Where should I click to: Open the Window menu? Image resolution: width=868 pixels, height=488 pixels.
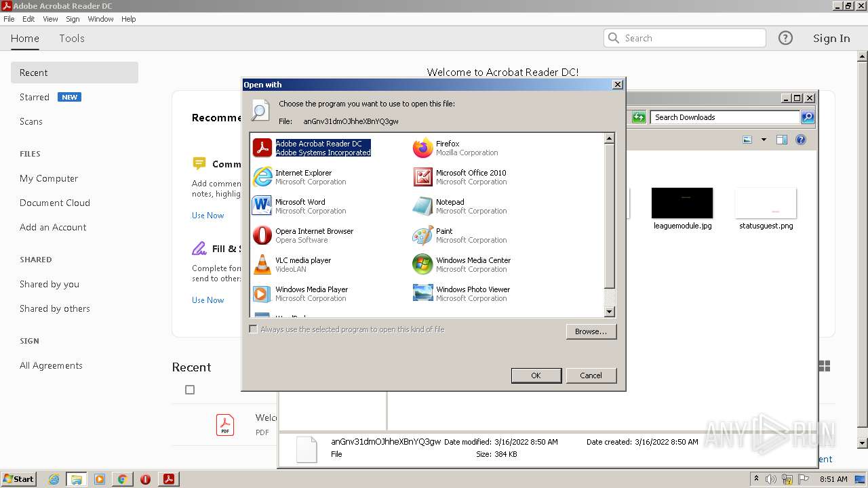(100, 19)
